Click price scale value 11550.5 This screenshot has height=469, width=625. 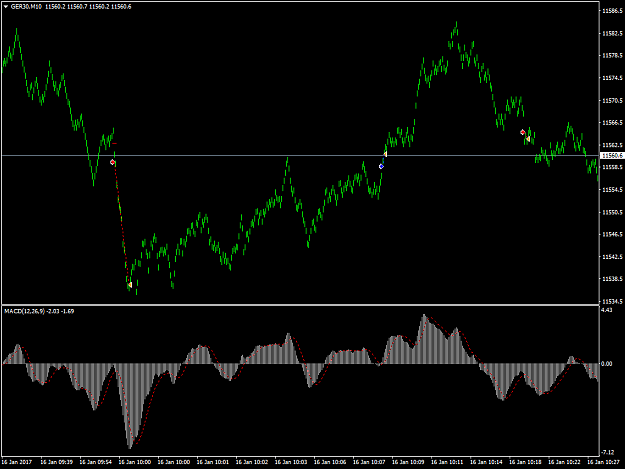pyautogui.click(x=612, y=212)
